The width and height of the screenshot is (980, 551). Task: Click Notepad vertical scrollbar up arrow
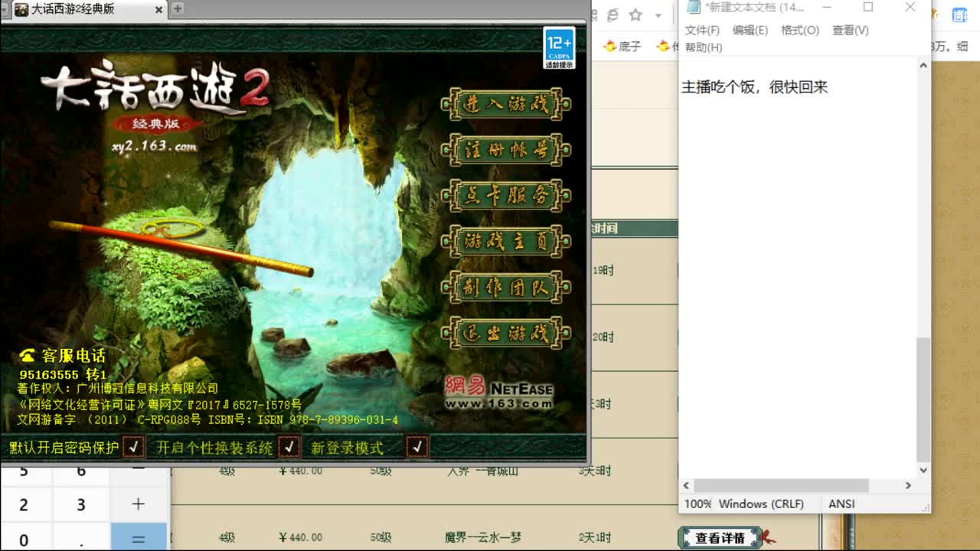click(923, 66)
